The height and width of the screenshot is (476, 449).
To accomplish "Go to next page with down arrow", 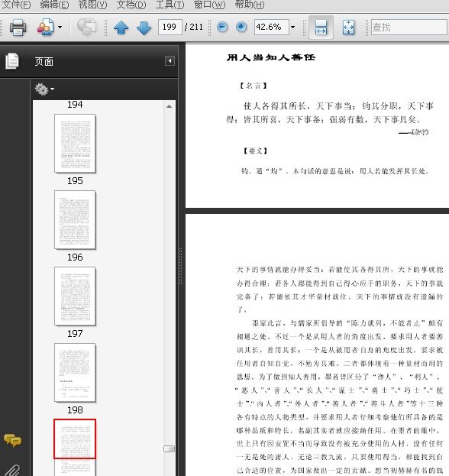I will pos(144,28).
